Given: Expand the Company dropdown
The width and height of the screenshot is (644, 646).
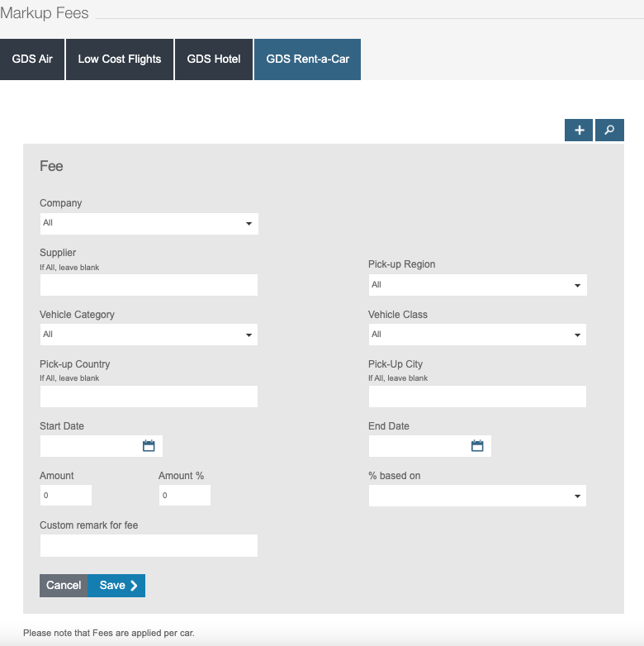Looking at the screenshot, I should [149, 223].
